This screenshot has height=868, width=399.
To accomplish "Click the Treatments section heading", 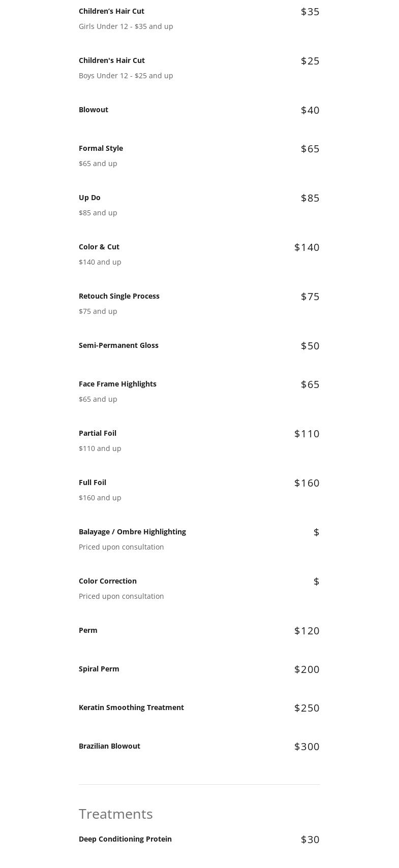I will click(116, 814).
